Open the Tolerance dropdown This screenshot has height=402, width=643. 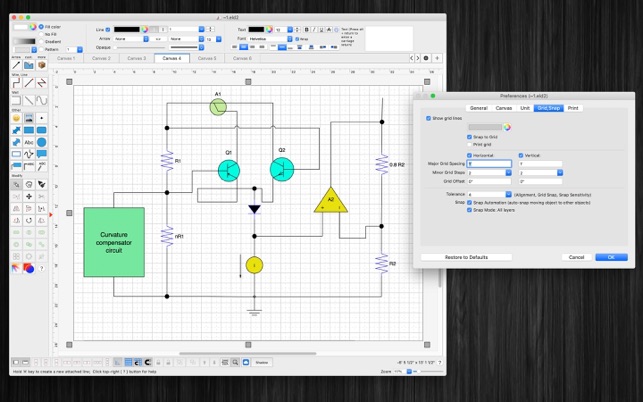pyautogui.click(x=508, y=194)
